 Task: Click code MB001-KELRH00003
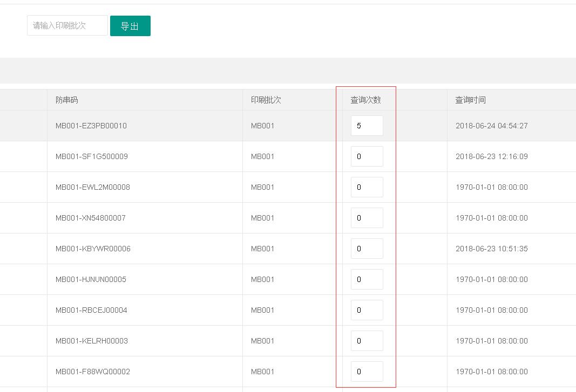91,341
